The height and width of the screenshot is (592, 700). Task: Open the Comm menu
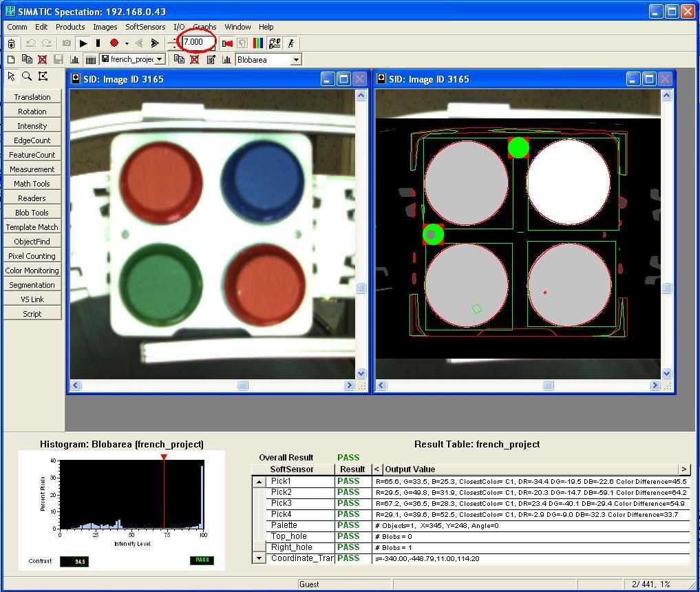17,27
